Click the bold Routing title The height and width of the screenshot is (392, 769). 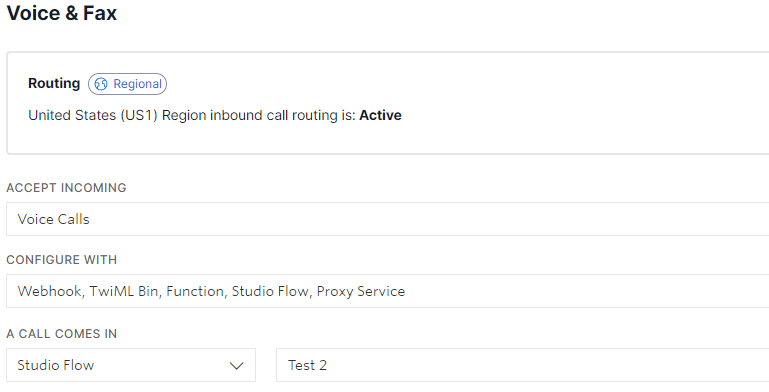click(54, 83)
